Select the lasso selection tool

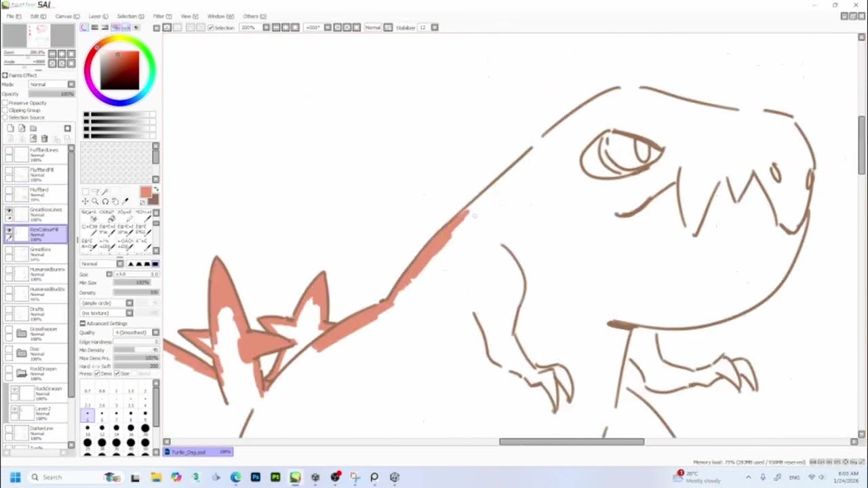(96, 192)
